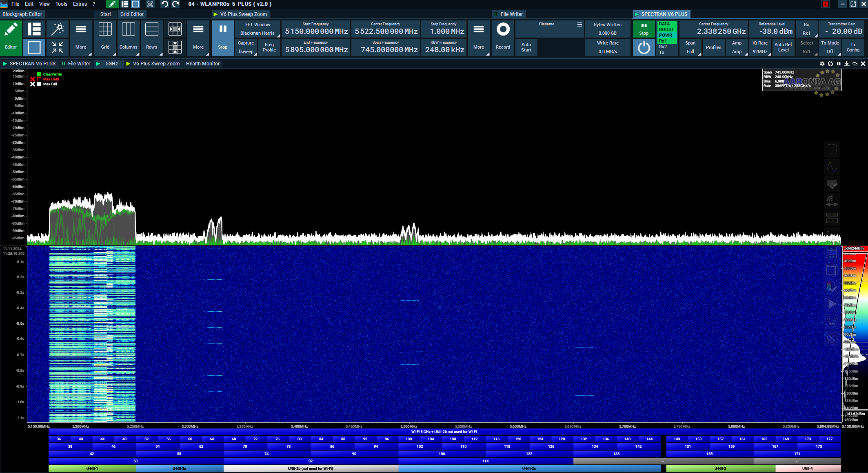Click the Record button in File Writer
868x473 pixels.
503,38
